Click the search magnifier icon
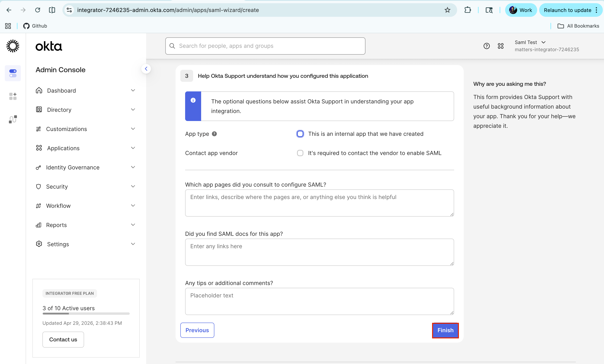604x364 pixels. [x=172, y=46]
